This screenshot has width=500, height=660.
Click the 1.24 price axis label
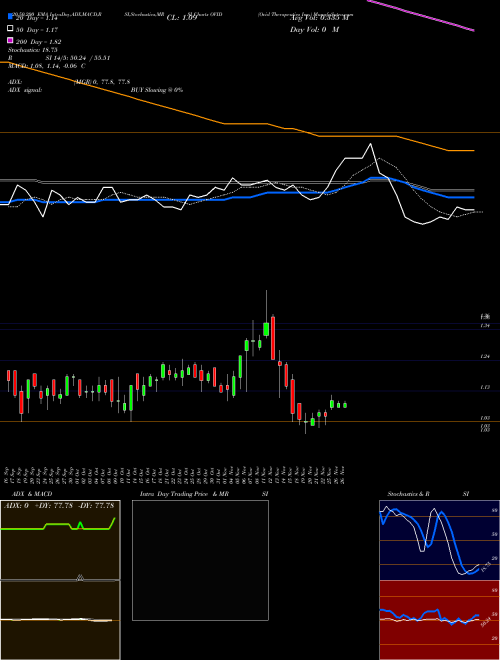click(485, 357)
